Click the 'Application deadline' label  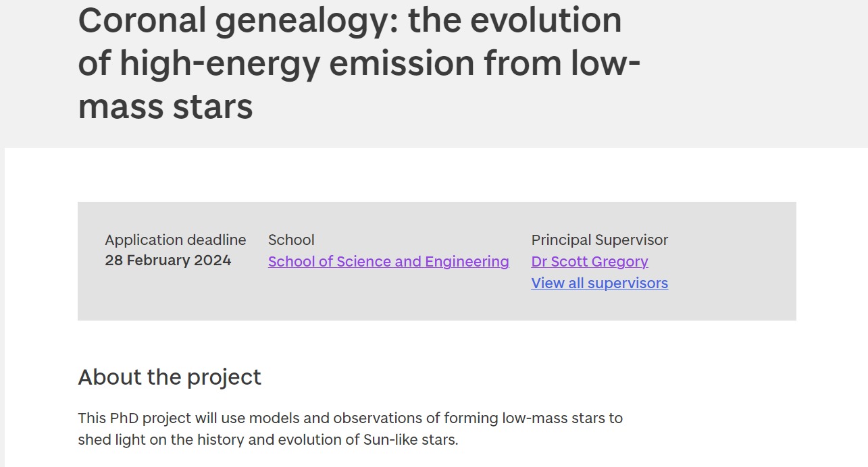tap(176, 240)
